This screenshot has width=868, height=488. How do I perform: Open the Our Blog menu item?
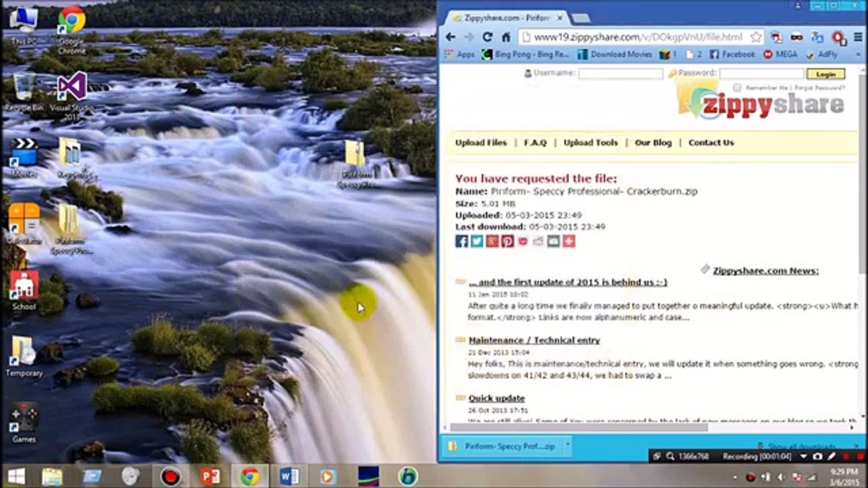(653, 142)
